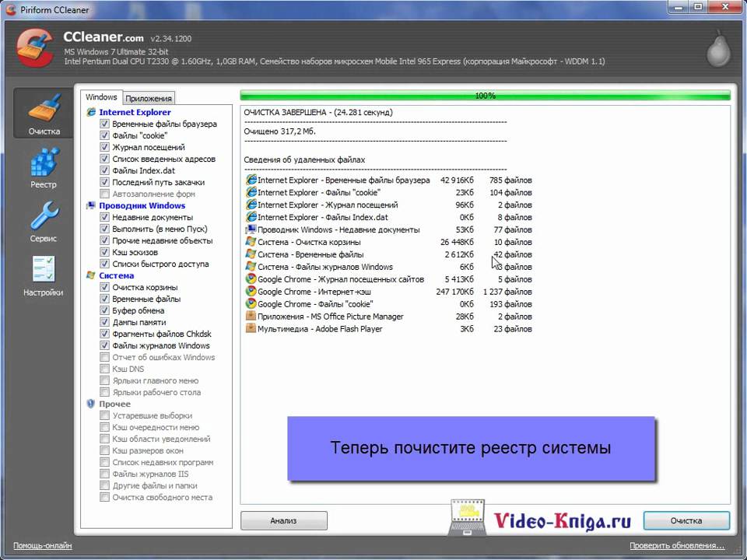Toggle Список введенных адресов checkbox
The height and width of the screenshot is (560, 747).
[x=104, y=159]
